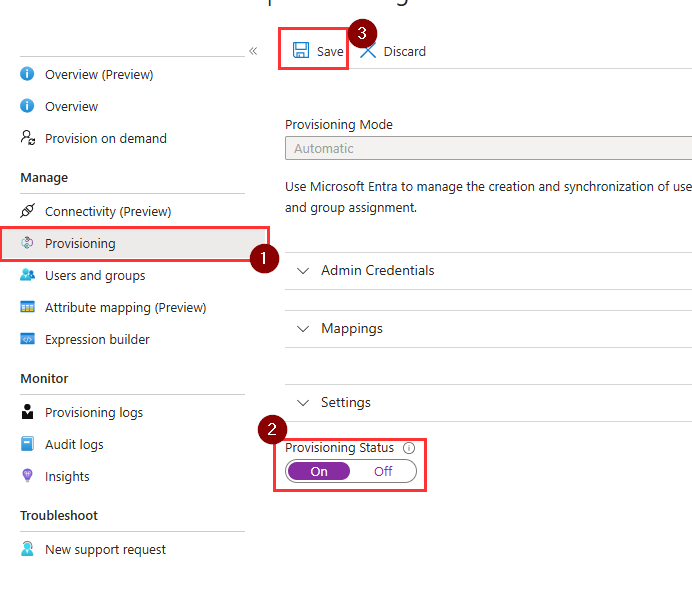This screenshot has height=612, width=692.
Task: Click the Expression builder code icon
Action: click(x=27, y=339)
